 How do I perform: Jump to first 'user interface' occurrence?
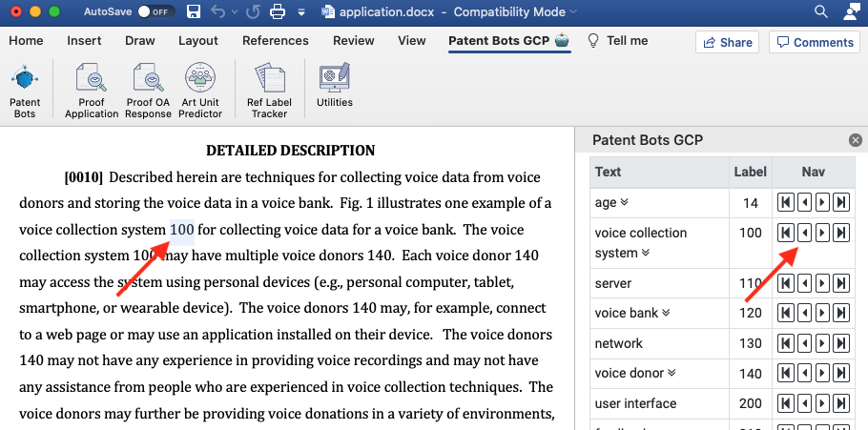[785, 403]
